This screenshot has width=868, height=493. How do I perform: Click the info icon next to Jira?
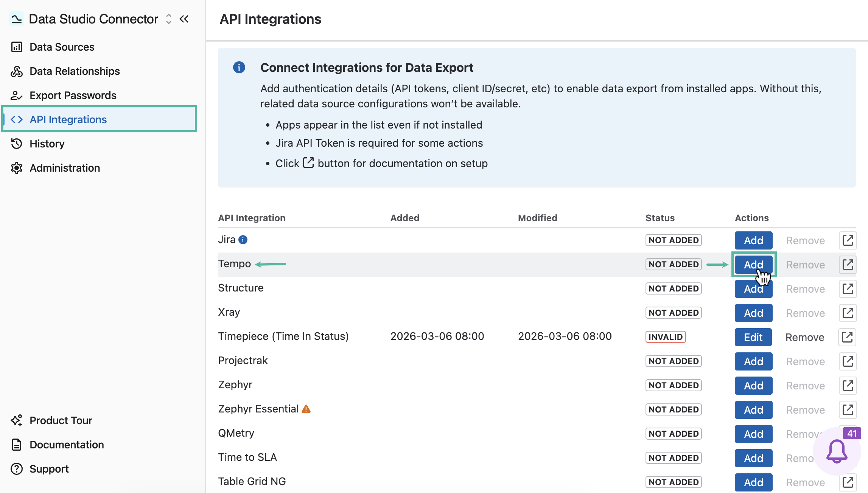coord(243,240)
